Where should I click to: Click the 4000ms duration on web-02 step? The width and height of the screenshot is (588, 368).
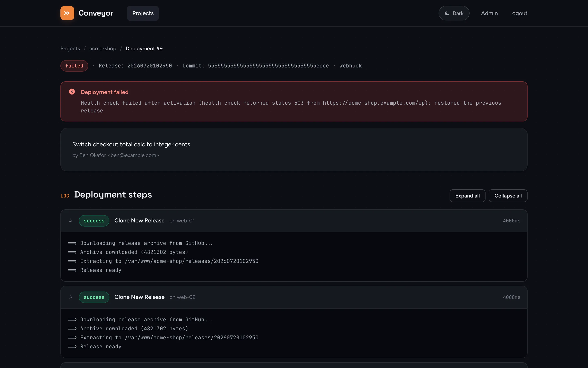tap(512, 297)
